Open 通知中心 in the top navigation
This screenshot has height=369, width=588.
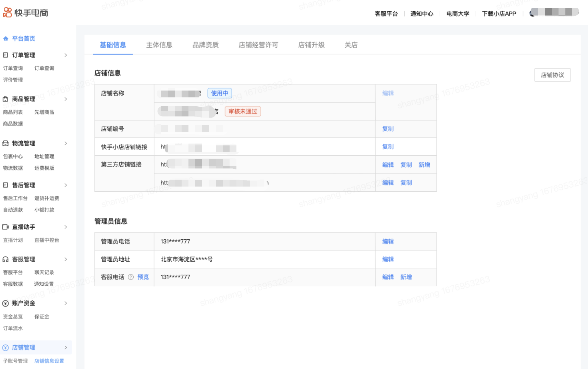[x=421, y=14]
